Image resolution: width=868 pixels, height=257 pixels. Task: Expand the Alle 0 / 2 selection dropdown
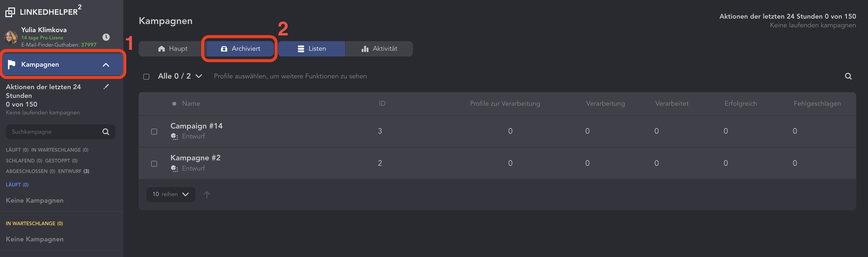(199, 76)
